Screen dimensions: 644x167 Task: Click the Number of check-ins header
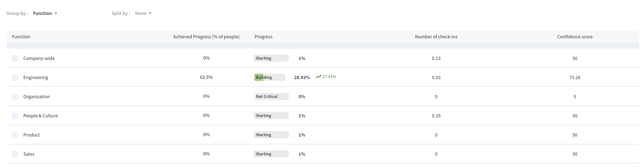[436, 37]
